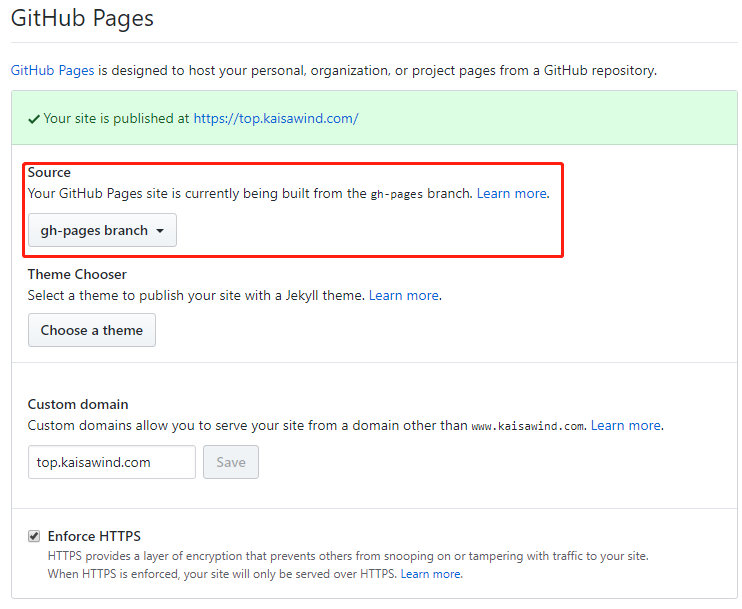Click the GitHub Pages page heading
The image size is (742, 609).
82,18
